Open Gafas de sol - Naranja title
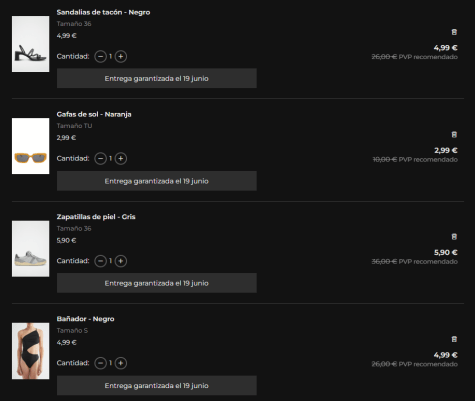Viewport: 475px width, 401px height. [x=94, y=114]
